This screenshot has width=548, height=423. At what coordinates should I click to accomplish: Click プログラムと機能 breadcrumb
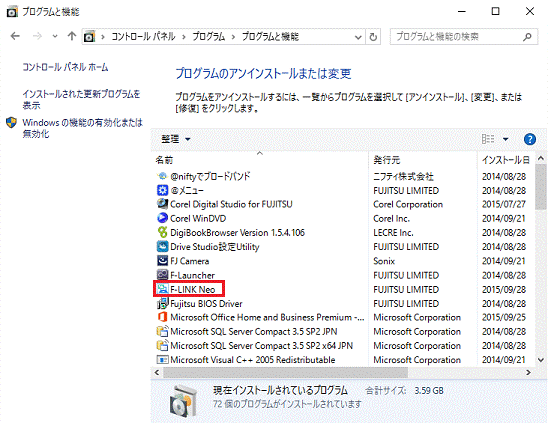pyautogui.click(x=271, y=37)
